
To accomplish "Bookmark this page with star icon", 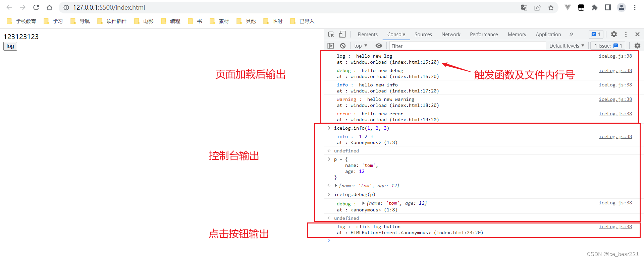I will click(x=551, y=7).
